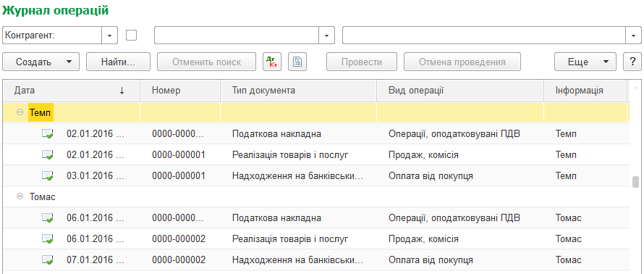
Task: Click the Томас Податкова накладна row icon
Action: click(48, 218)
